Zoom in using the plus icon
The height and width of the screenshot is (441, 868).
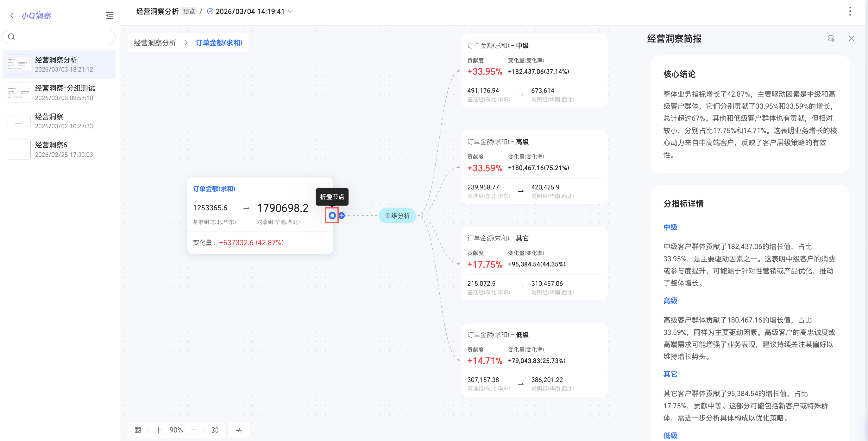[x=158, y=430]
